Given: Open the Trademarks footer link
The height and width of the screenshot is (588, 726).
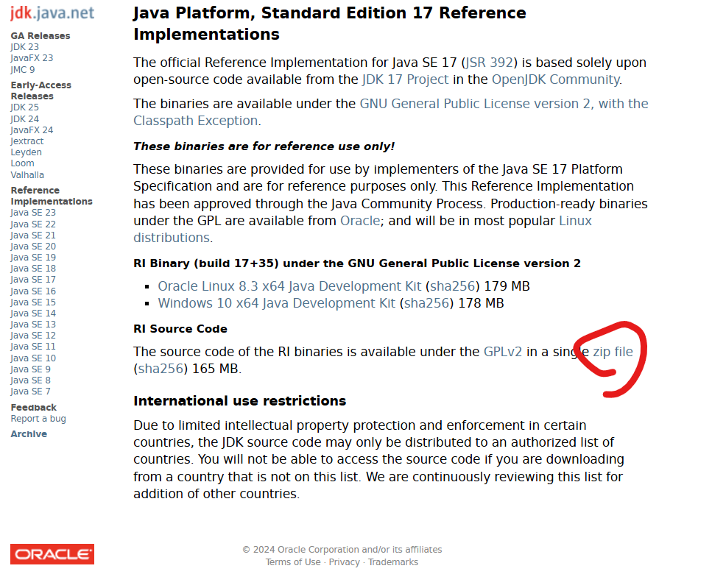Looking at the screenshot, I should click(x=393, y=562).
